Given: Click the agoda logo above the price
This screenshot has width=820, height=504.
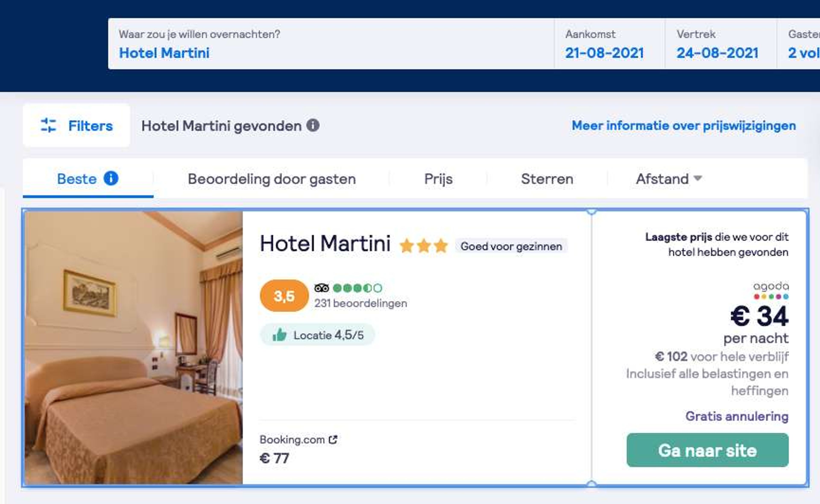Looking at the screenshot, I should point(771,291).
